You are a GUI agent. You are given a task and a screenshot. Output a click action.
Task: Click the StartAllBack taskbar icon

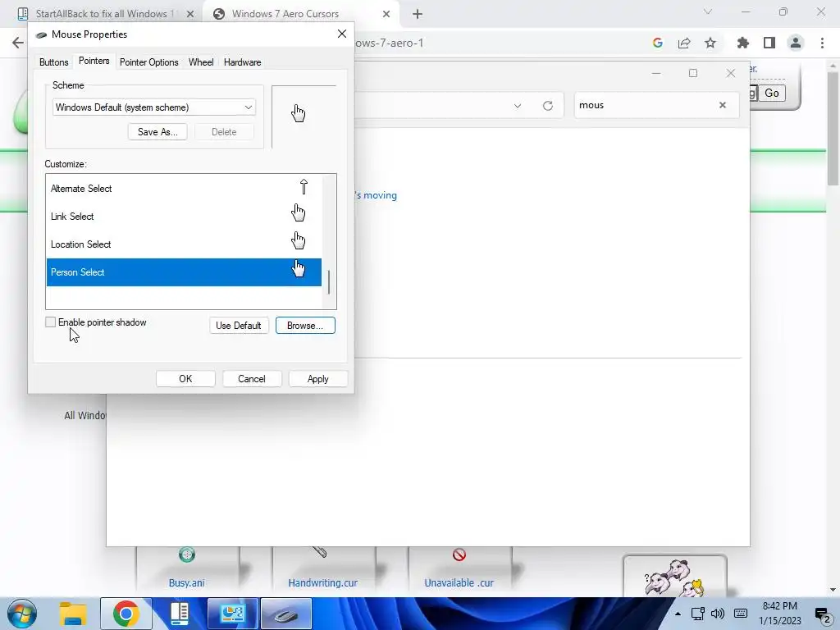[x=180, y=614]
